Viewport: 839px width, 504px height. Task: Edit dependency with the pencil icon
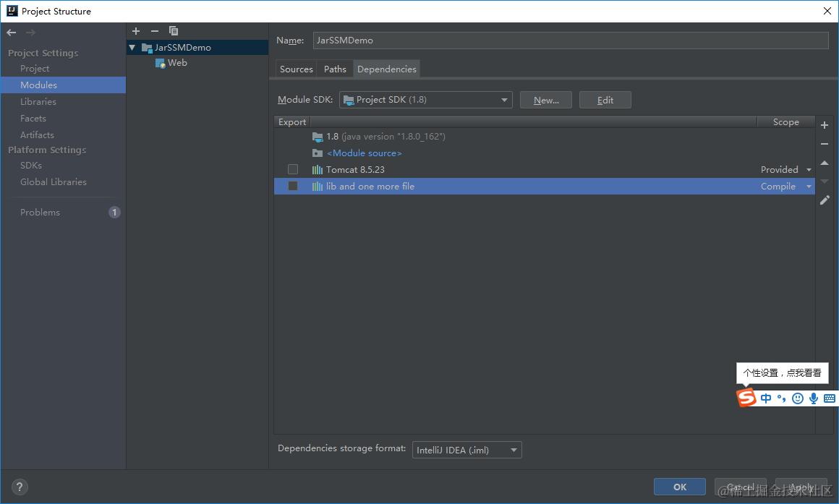pos(825,200)
